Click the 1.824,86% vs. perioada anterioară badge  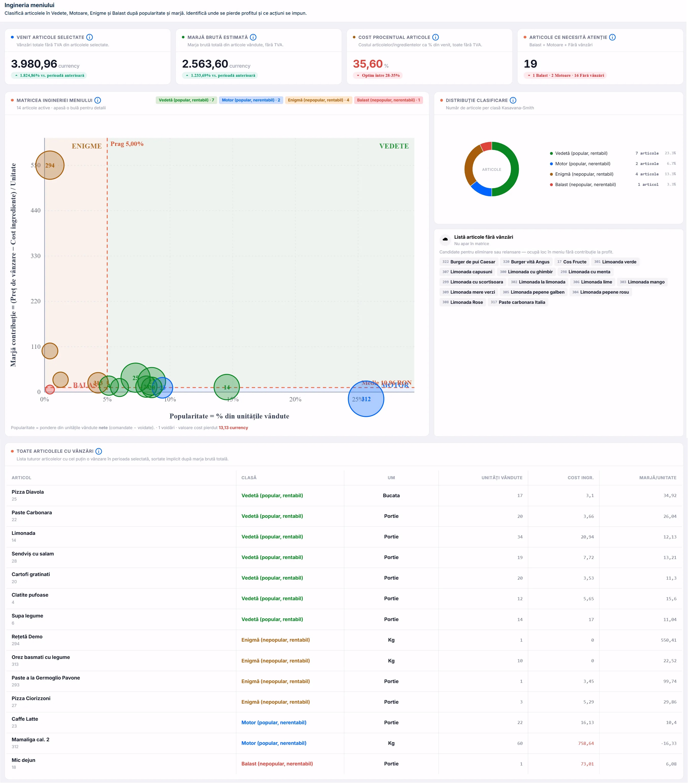coord(49,76)
